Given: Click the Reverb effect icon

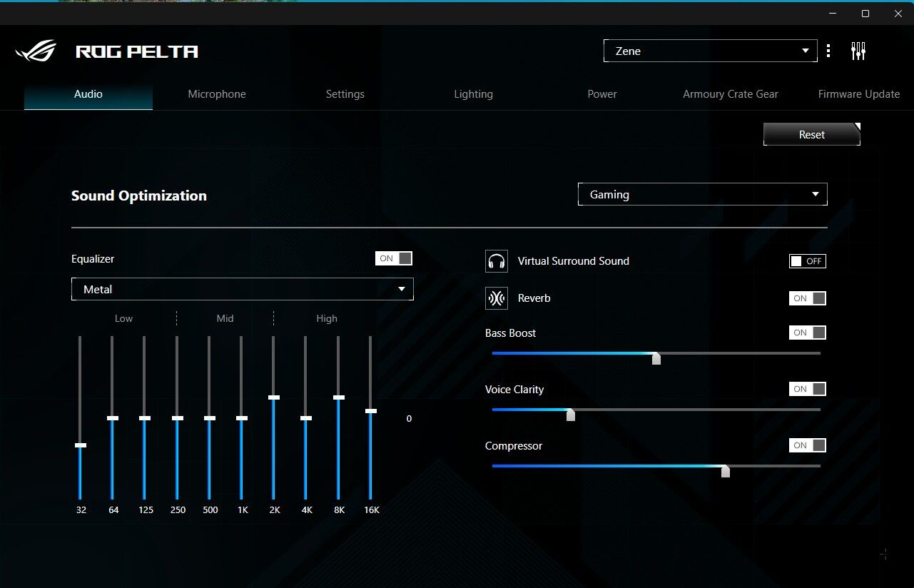Looking at the screenshot, I should click(x=497, y=298).
